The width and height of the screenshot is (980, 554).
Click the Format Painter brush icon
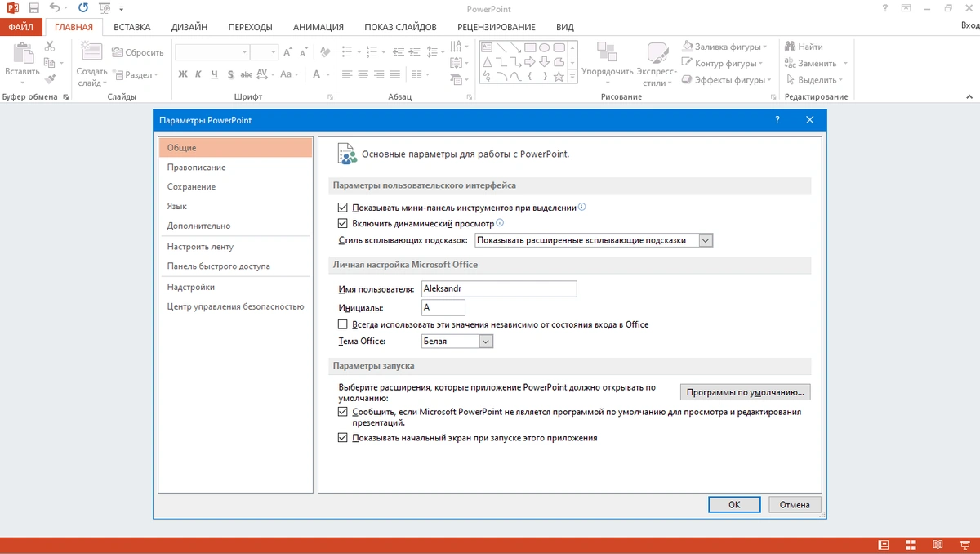tap(50, 79)
